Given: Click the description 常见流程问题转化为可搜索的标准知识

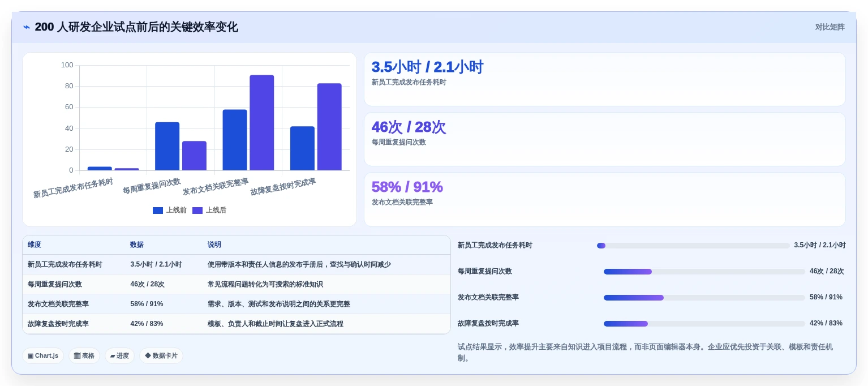Looking at the screenshot, I should [x=265, y=284].
